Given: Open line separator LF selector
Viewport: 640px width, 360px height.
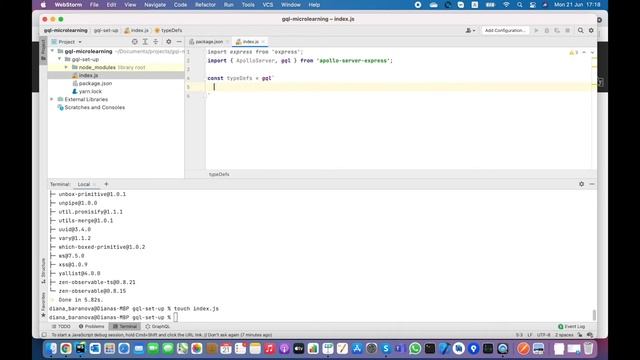Looking at the screenshot, I should pyautogui.click(x=530, y=335).
